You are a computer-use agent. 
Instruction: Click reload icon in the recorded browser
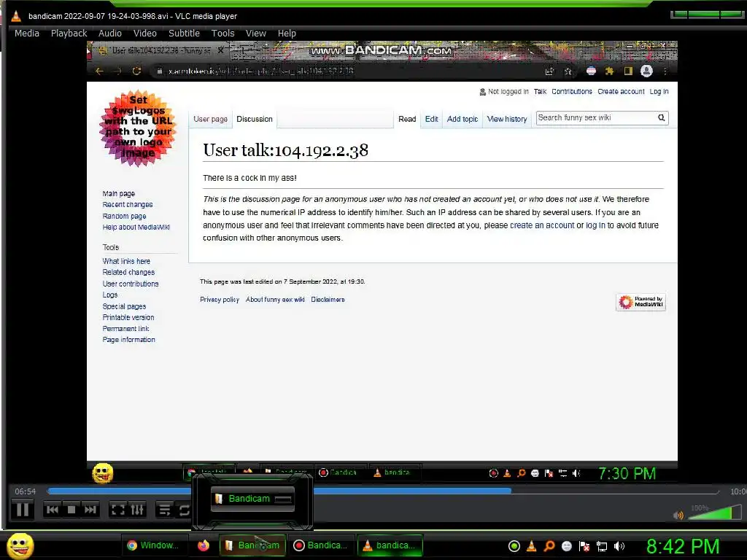136,71
